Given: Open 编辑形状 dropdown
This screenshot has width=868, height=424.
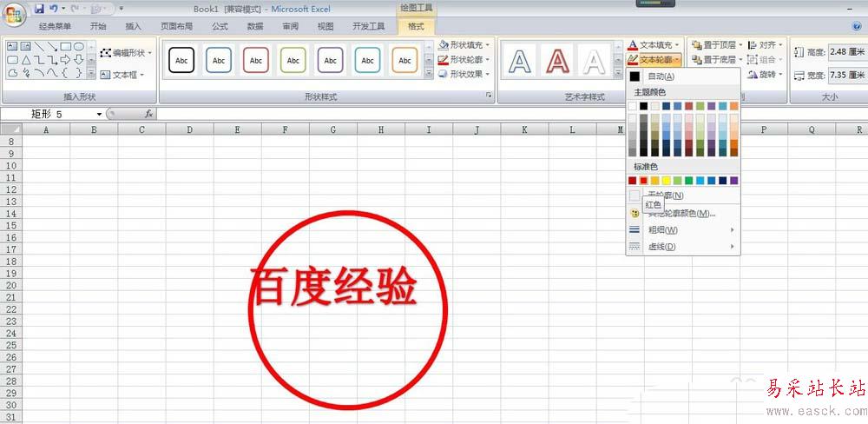Looking at the screenshot, I should click(126, 53).
